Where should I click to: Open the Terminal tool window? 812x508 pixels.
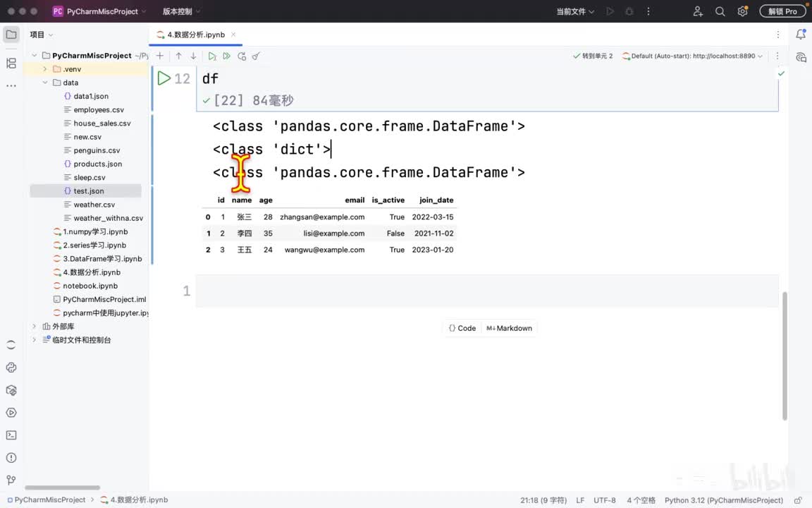(11, 435)
